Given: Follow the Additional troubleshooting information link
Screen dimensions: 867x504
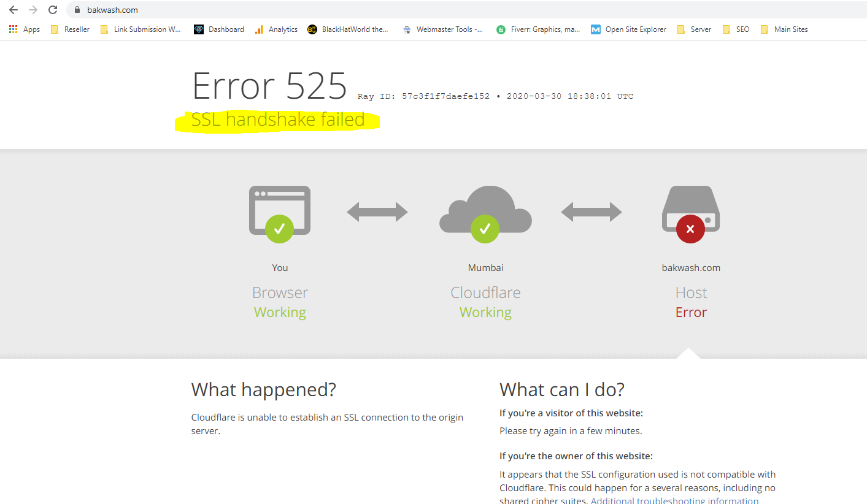Looking at the screenshot, I should point(674,500).
